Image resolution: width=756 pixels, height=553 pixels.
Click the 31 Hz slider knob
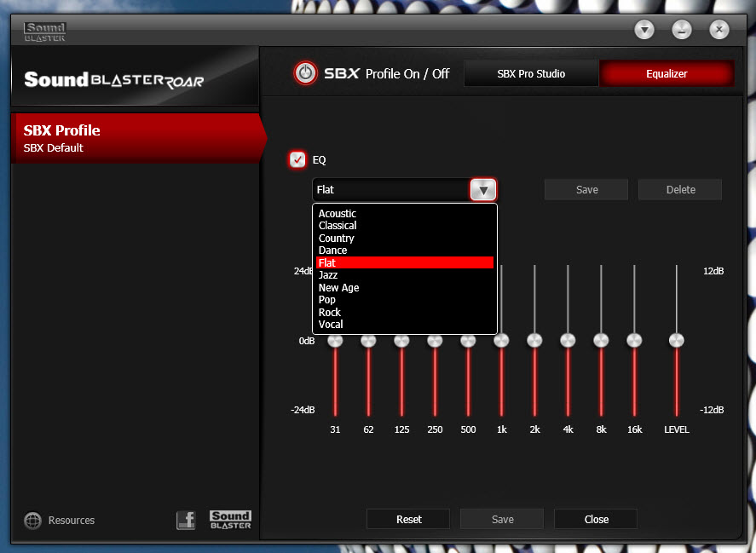point(335,341)
